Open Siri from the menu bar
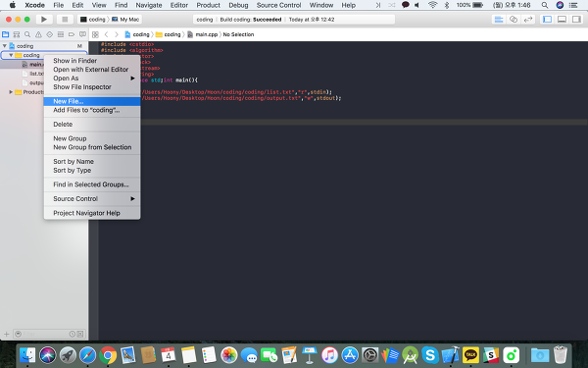The width and height of the screenshot is (588, 368). tap(560, 5)
